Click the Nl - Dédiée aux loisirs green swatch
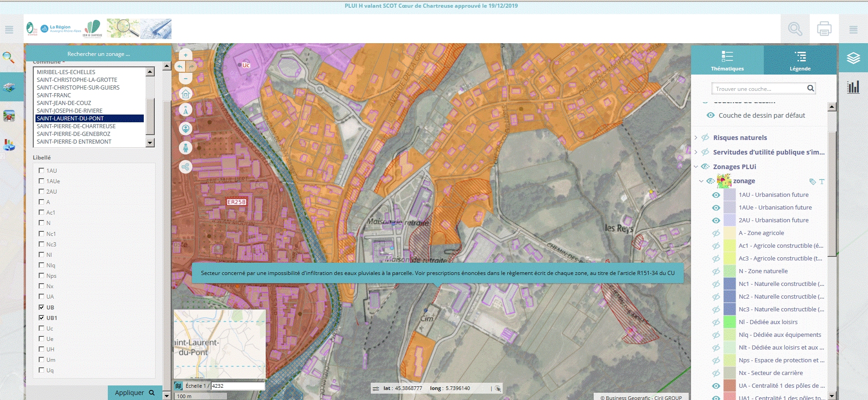The image size is (868, 400). point(729,322)
